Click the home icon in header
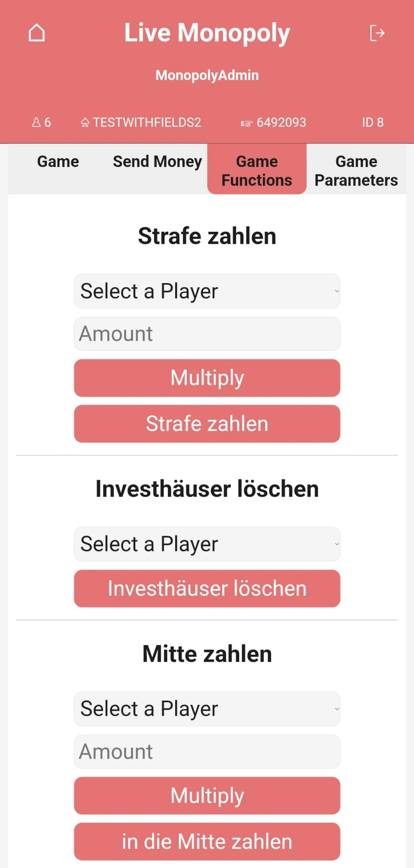The width and height of the screenshot is (414, 868). point(37,33)
